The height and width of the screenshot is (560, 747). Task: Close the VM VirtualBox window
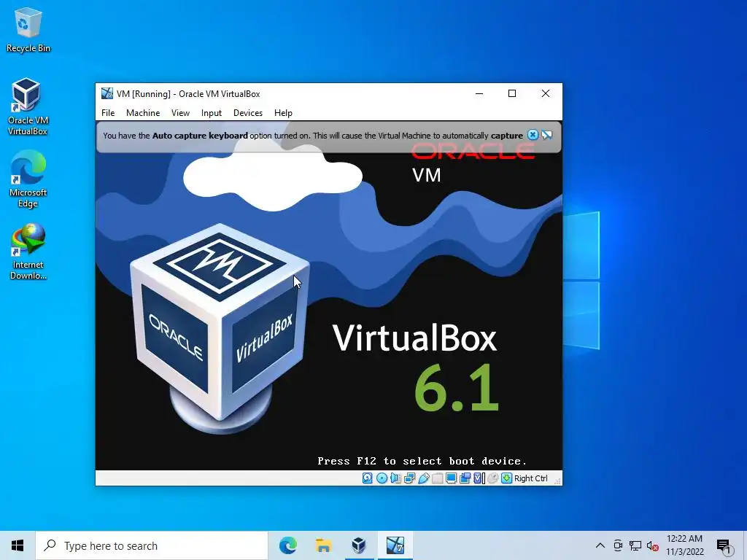pyautogui.click(x=546, y=93)
